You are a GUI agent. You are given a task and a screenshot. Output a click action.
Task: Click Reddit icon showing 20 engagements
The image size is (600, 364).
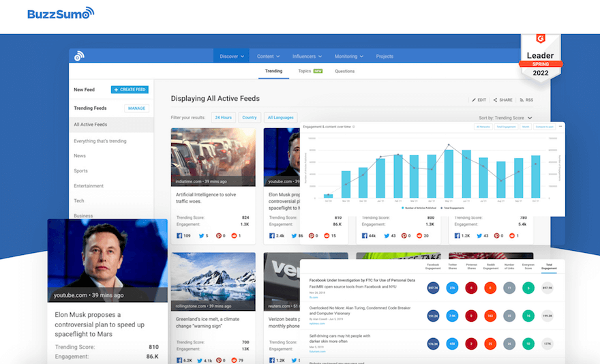(x=419, y=236)
